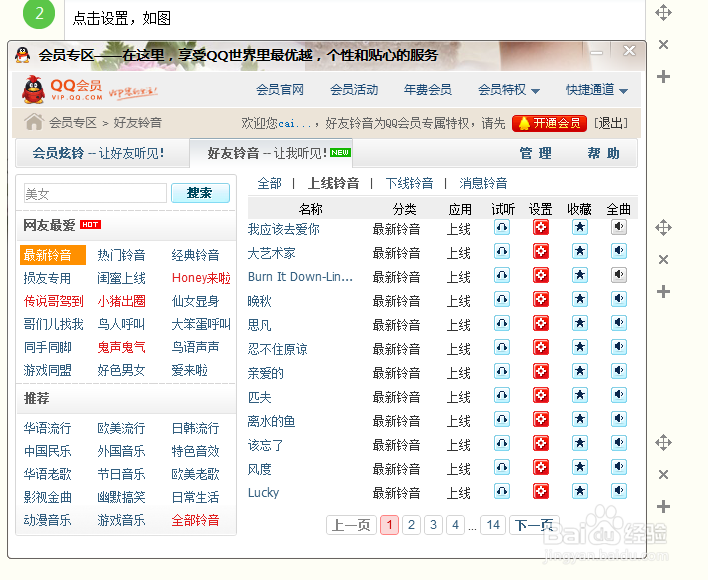Open settings icon for 离水的鱼

[540, 419]
